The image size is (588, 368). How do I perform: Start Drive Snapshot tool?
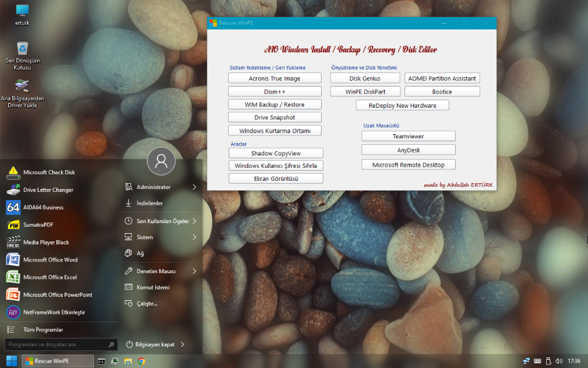coord(275,117)
